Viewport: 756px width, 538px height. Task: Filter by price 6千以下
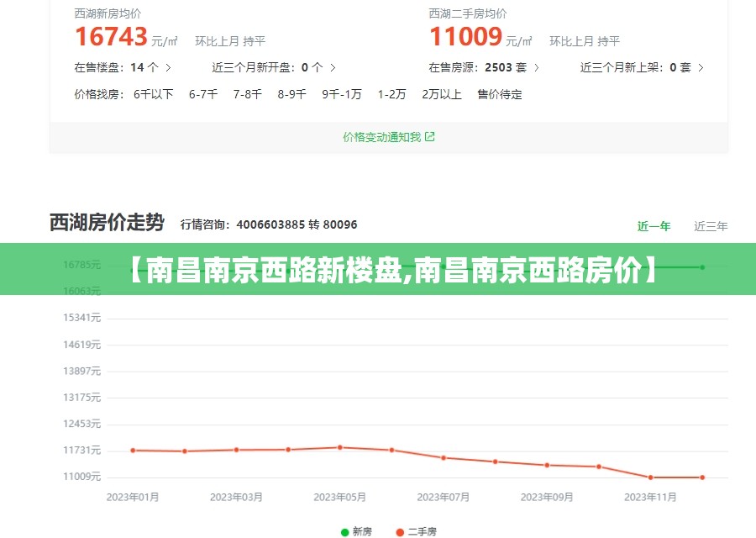pyautogui.click(x=153, y=94)
